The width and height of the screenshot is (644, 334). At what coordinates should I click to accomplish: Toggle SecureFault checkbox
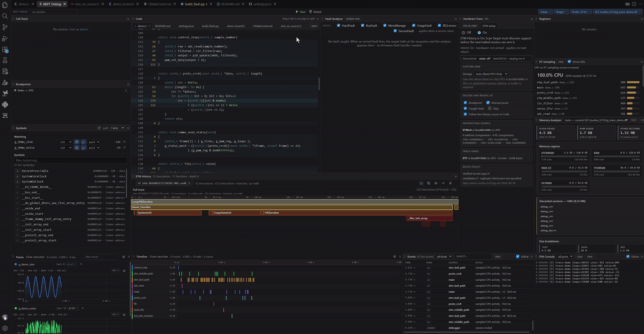coord(395,31)
